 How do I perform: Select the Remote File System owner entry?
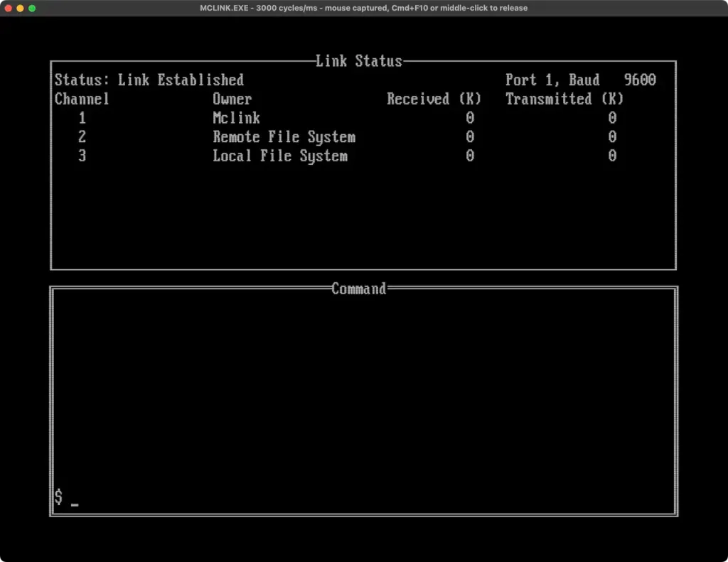[x=284, y=137]
